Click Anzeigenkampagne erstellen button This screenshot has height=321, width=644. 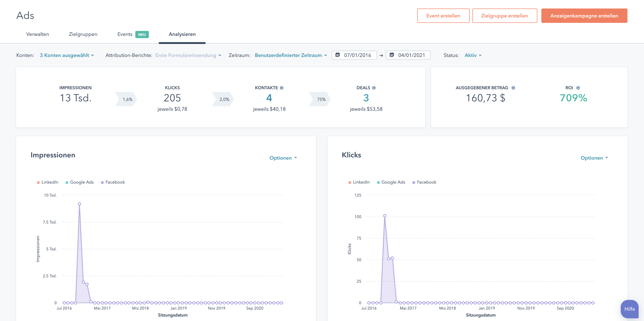[584, 16]
